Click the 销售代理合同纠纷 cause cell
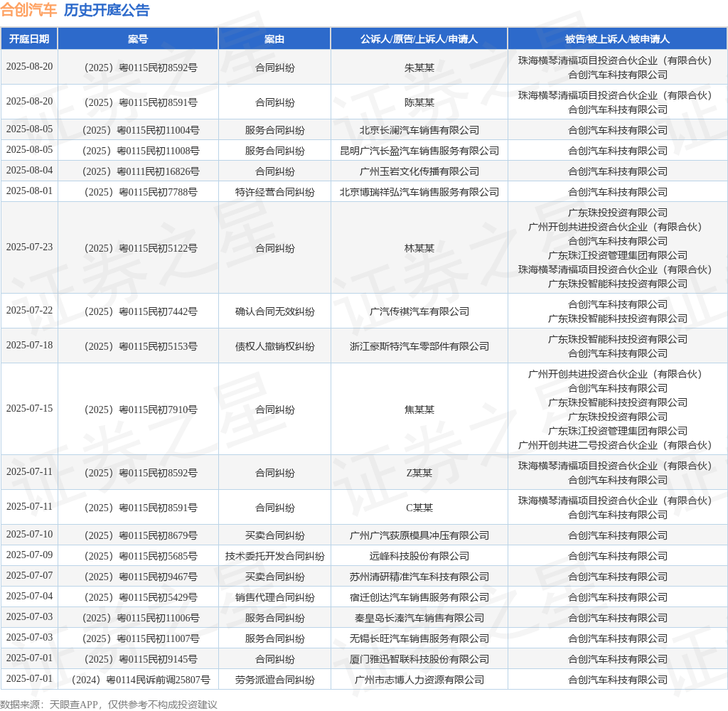Image resolution: width=728 pixels, height=711 pixels. (275, 597)
